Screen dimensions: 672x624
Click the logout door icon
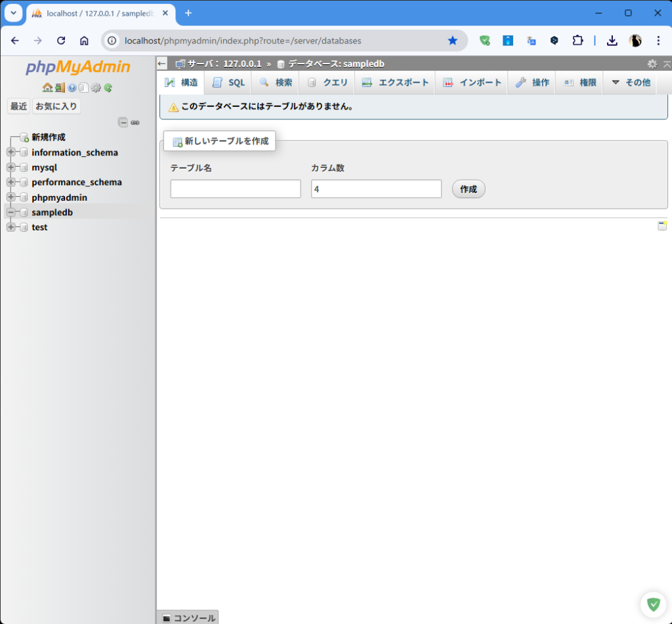(60, 88)
